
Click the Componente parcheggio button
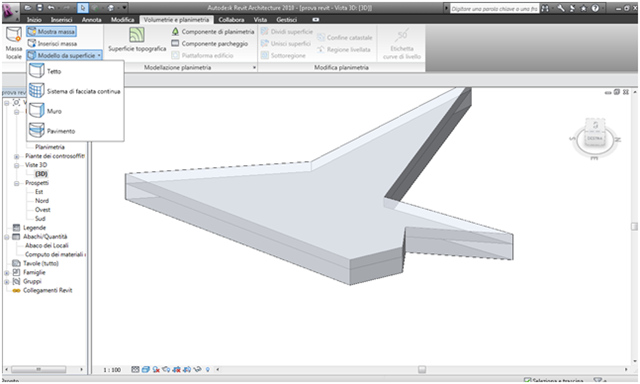[210, 43]
